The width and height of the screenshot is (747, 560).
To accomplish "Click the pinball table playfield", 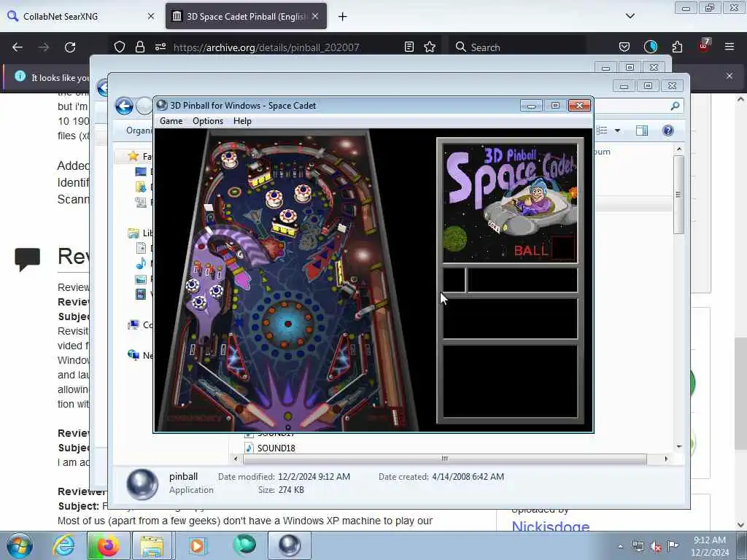I will click(x=286, y=281).
